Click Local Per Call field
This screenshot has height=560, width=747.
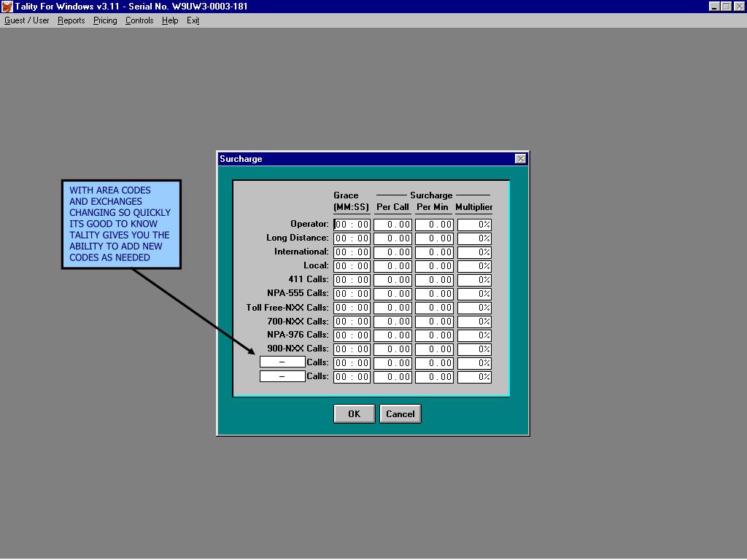click(393, 265)
